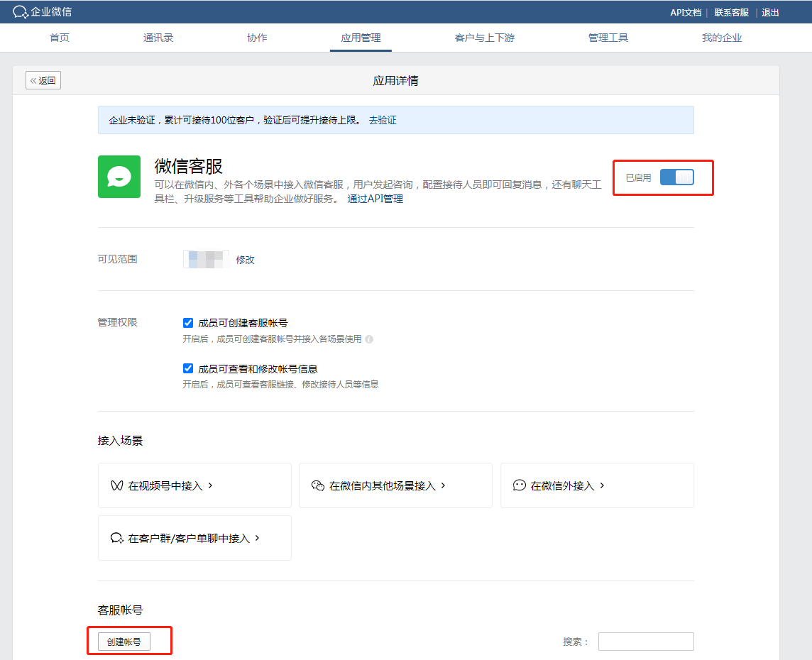Open 在视频号中接入 chevron
812x660 pixels.
coord(210,485)
